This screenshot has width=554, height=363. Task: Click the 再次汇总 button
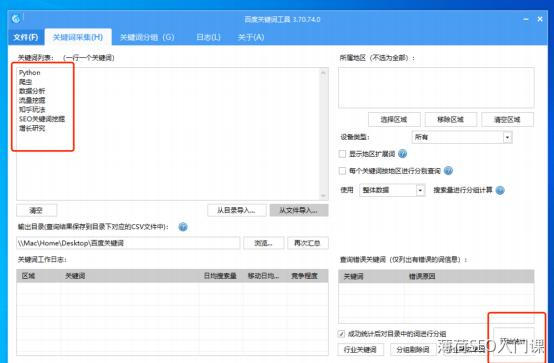[308, 243]
